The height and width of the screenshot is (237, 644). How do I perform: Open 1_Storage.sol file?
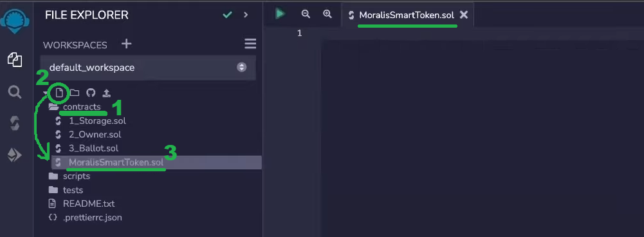(97, 121)
